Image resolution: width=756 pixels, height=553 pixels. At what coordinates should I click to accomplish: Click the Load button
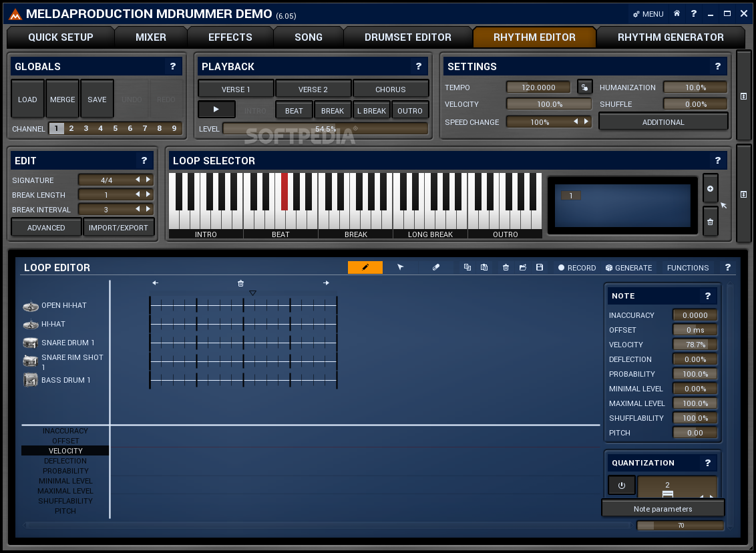pyautogui.click(x=27, y=100)
